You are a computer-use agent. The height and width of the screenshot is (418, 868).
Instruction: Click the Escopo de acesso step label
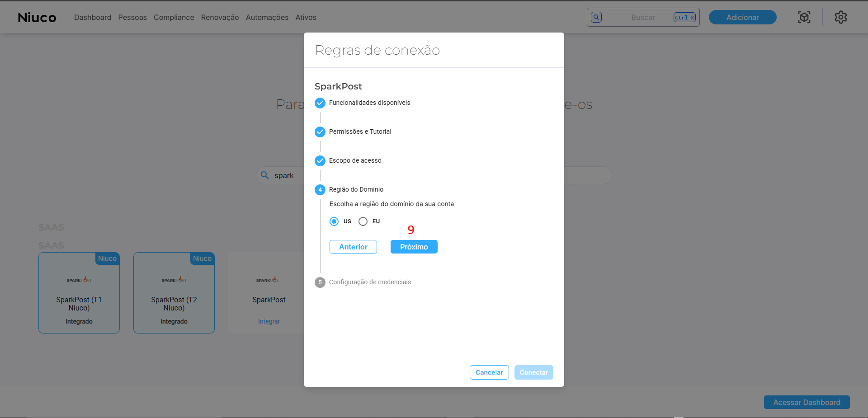pos(355,160)
